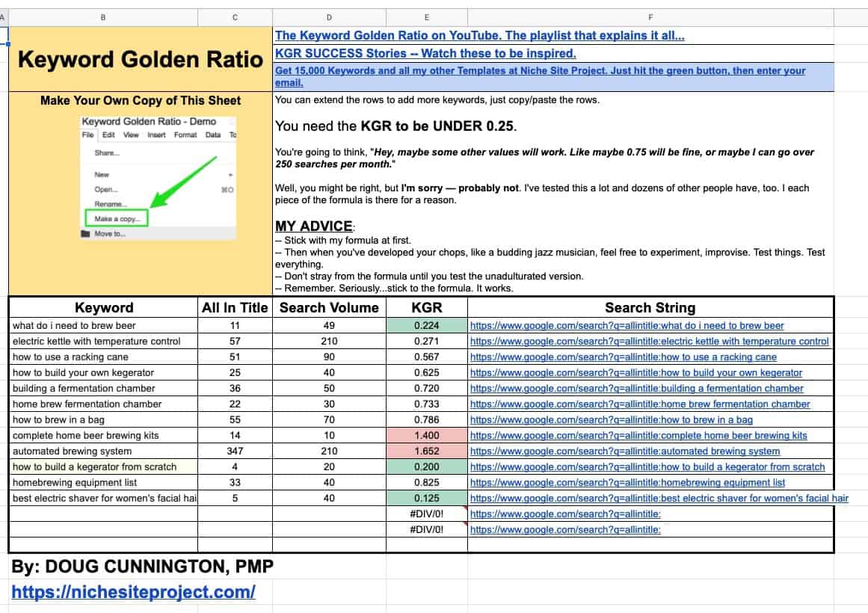Screen dimensions: 868x613
Task: Select the red-shaded KGR cell showing 1.652
Action: click(x=426, y=451)
